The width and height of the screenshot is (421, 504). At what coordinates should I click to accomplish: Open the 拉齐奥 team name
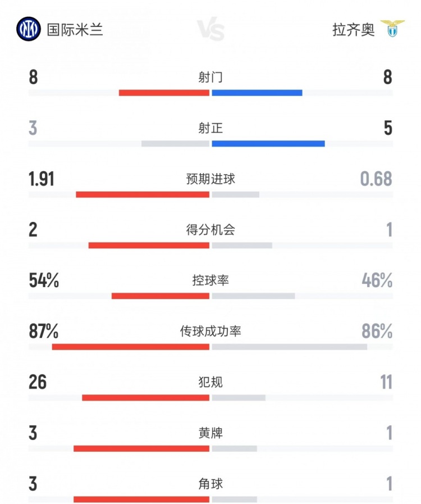point(353,30)
